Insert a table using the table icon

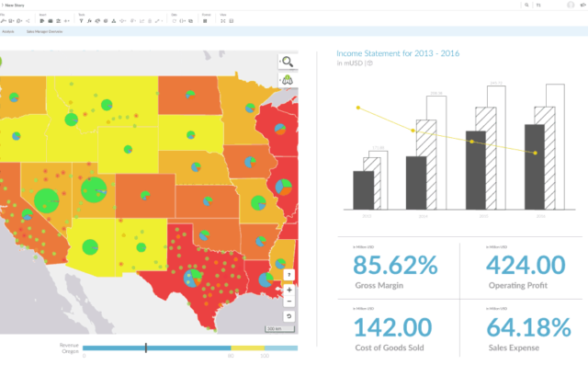point(51,21)
